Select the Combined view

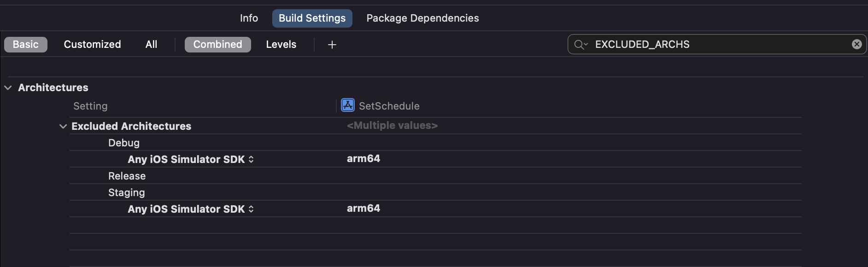[217, 45]
